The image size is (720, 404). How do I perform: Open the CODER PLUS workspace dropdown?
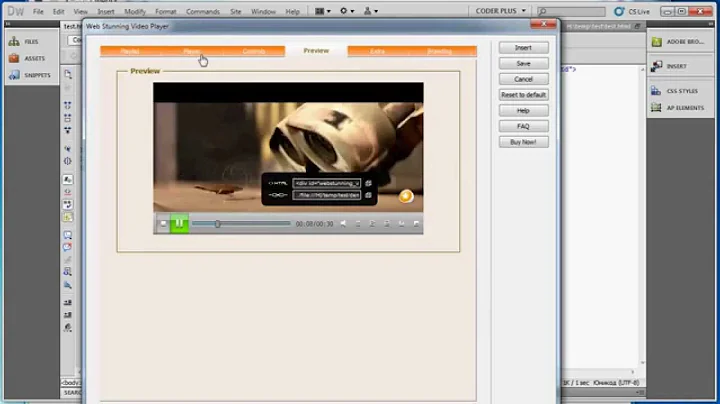click(500, 11)
